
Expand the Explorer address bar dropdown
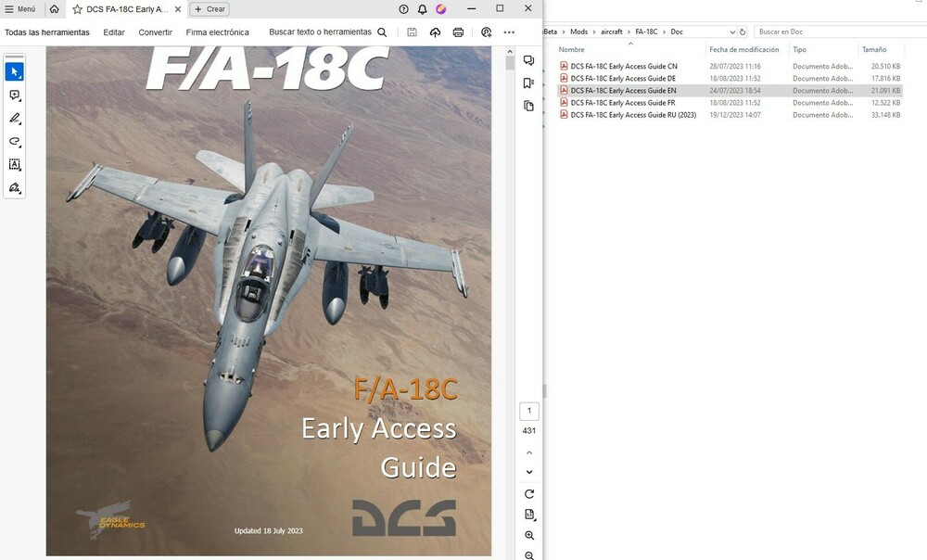click(732, 32)
